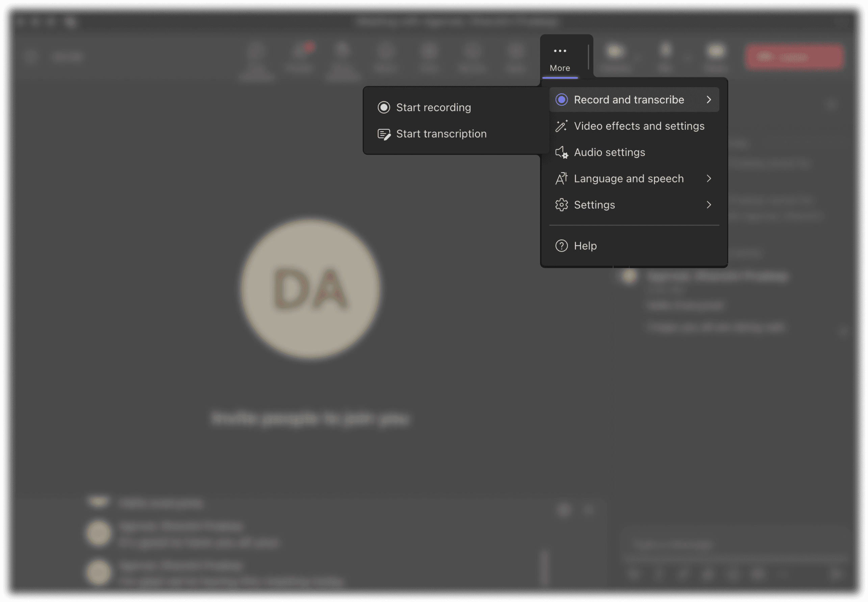Image resolution: width=868 pixels, height=602 pixels.
Task: Click the purple Record and transcribe icon
Action: point(561,100)
